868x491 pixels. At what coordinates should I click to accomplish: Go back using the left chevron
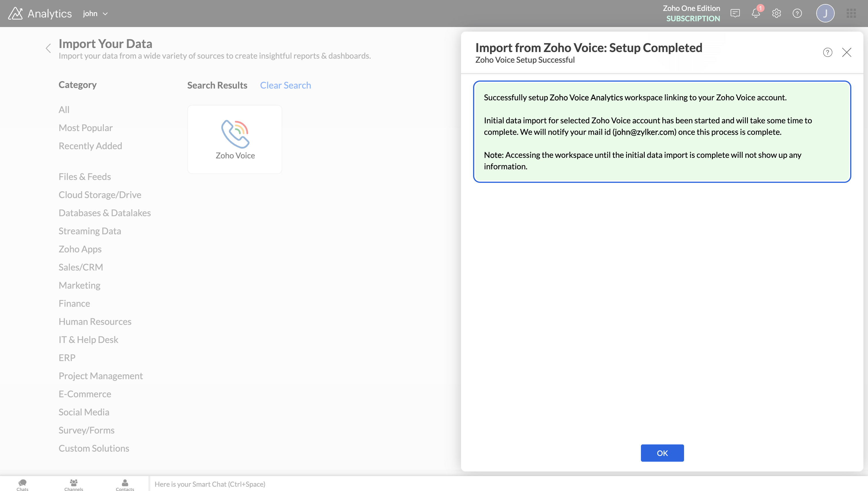coord(48,48)
